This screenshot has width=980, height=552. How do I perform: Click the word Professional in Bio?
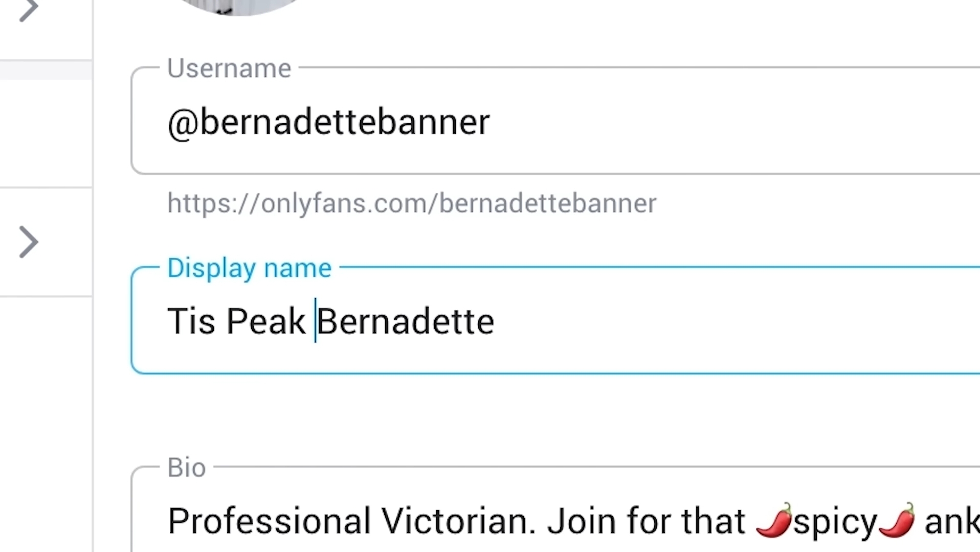tap(269, 521)
